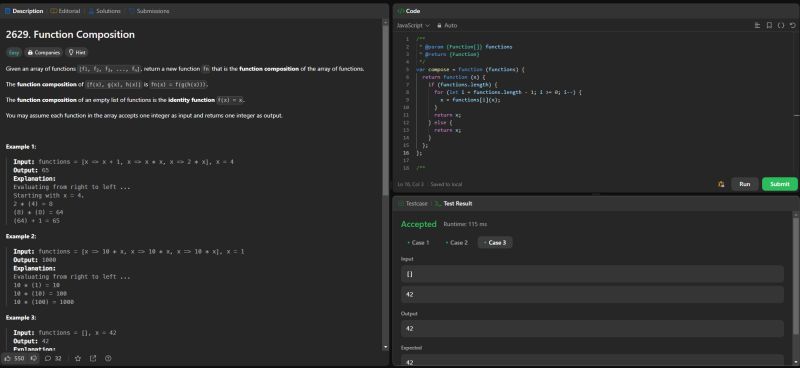Open the feedback help circle icon
Image resolution: width=800 pixels, height=368 pixels.
(108, 358)
